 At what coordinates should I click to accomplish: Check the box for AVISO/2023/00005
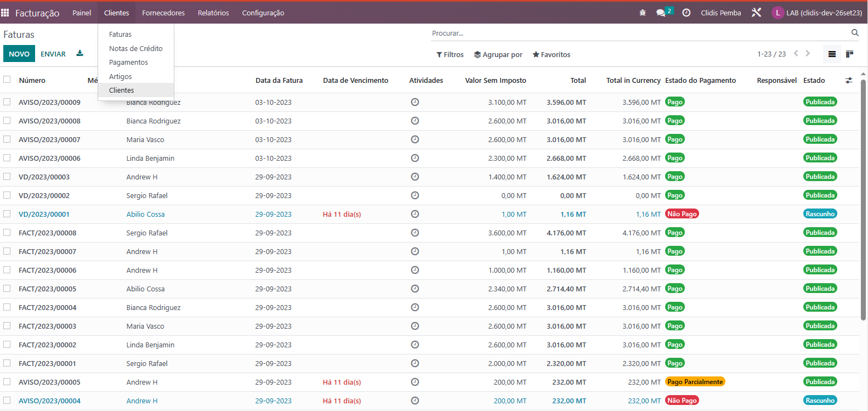[x=7, y=381]
